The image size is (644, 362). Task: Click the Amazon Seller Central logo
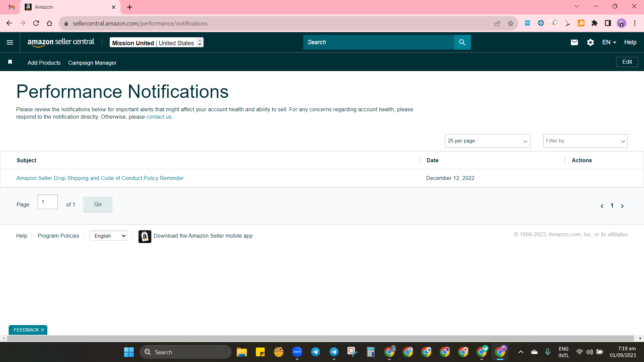(61, 42)
